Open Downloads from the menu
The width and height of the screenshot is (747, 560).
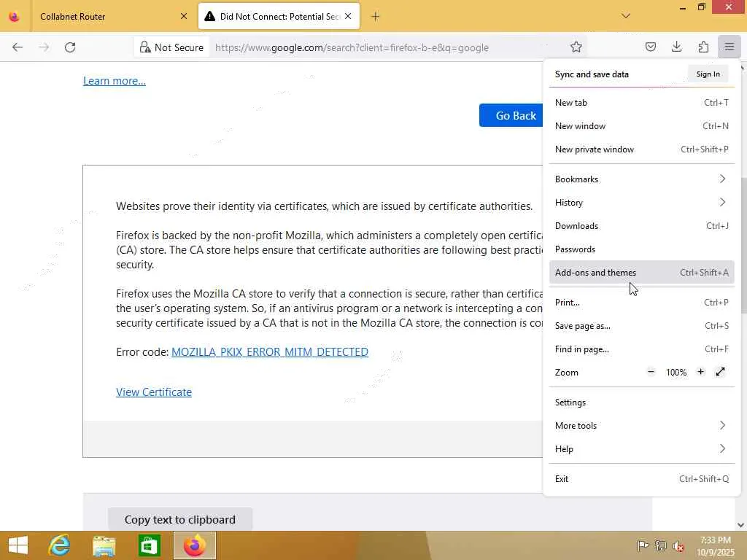641,226
